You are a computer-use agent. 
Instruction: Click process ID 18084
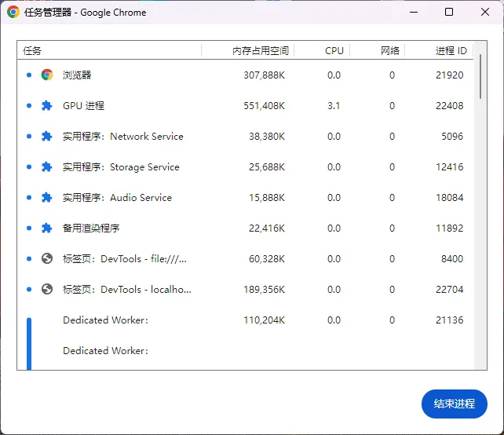(x=449, y=197)
